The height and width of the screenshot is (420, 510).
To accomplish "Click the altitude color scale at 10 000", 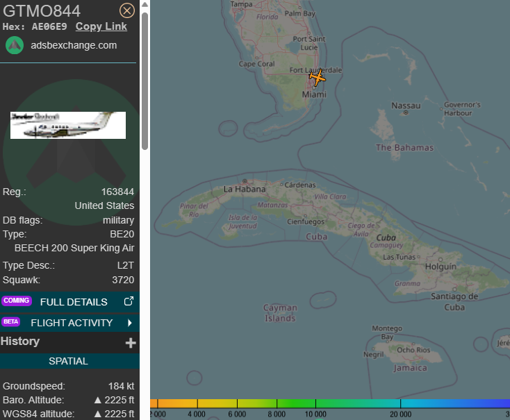I will pyautogui.click(x=315, y=404).
